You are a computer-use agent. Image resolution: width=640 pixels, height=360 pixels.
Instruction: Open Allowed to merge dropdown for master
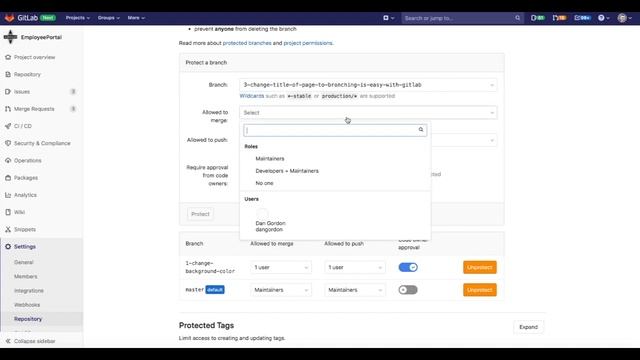point(281,290)
